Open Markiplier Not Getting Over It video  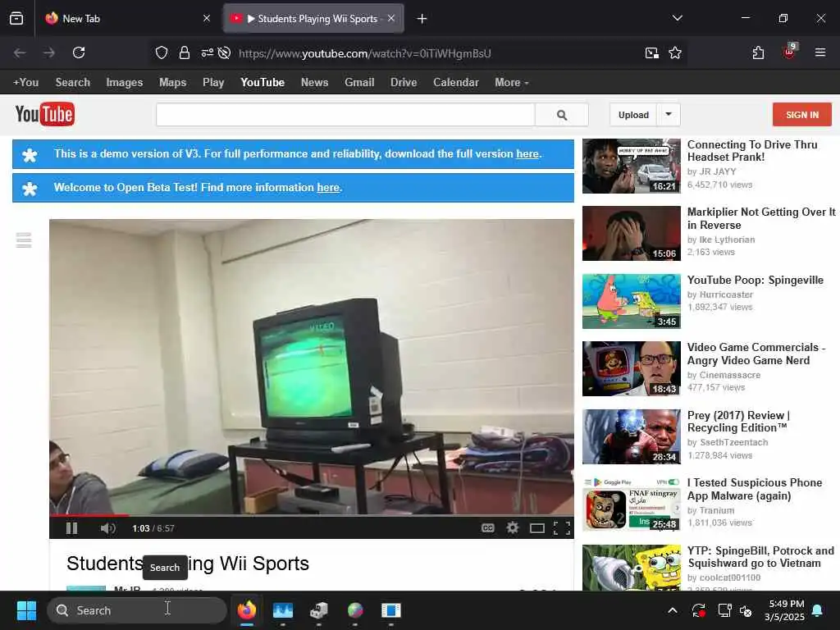(x=761, y=218)
